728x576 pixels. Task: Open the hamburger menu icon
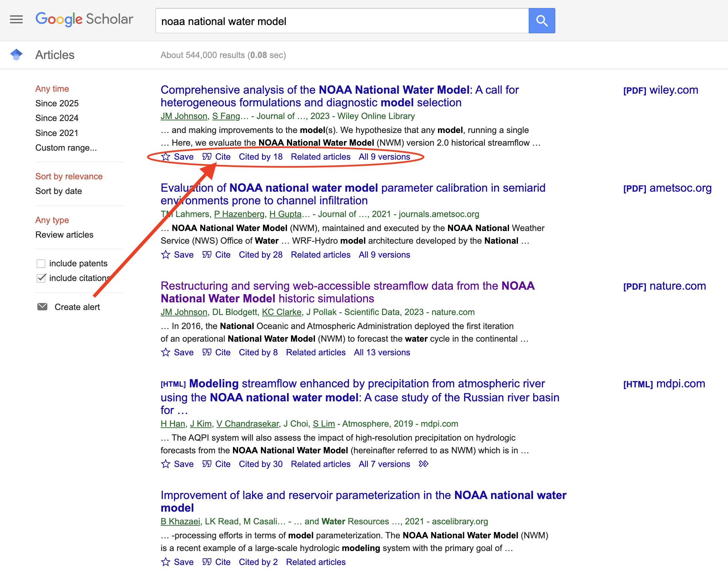pos(16,20)
